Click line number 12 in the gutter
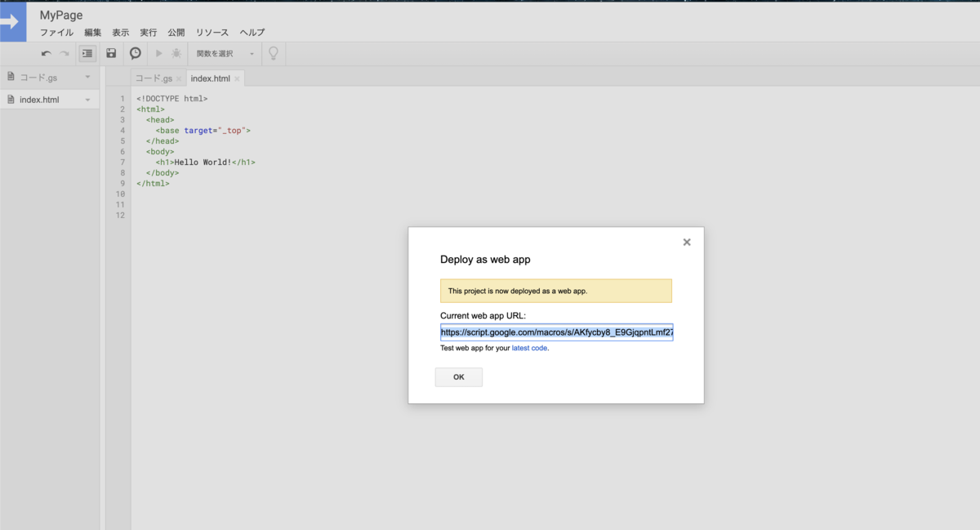 tap(121, 215)
